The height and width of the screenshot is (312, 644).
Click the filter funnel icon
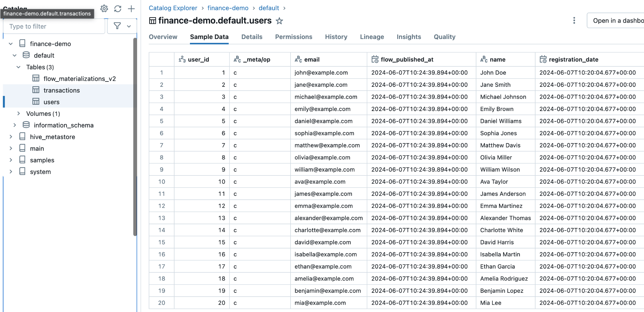[x=117, y=26]
